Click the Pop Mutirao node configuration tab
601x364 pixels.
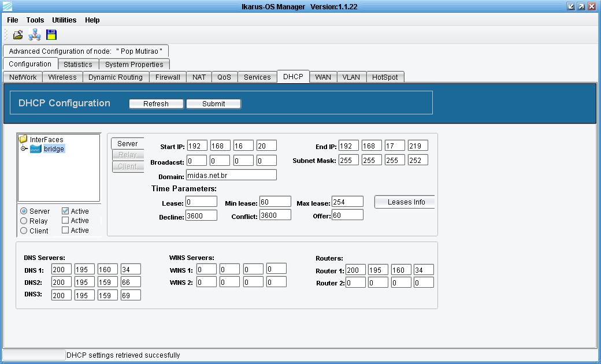point(86,51)
